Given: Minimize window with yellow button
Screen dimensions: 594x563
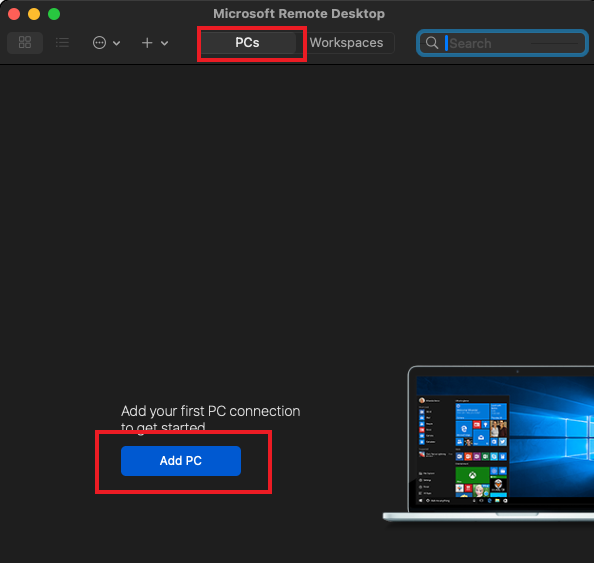Looking at the screenshot, I should pos(34,14).
